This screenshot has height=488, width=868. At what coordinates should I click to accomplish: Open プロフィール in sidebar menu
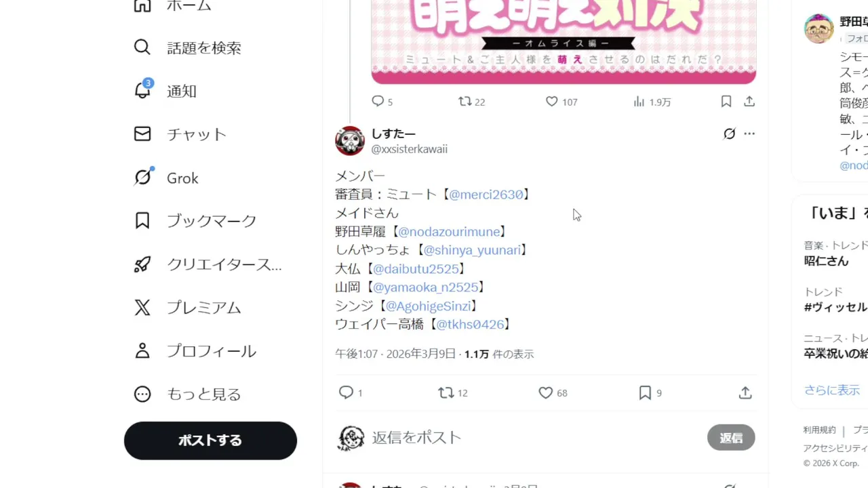tap(195, 351)
